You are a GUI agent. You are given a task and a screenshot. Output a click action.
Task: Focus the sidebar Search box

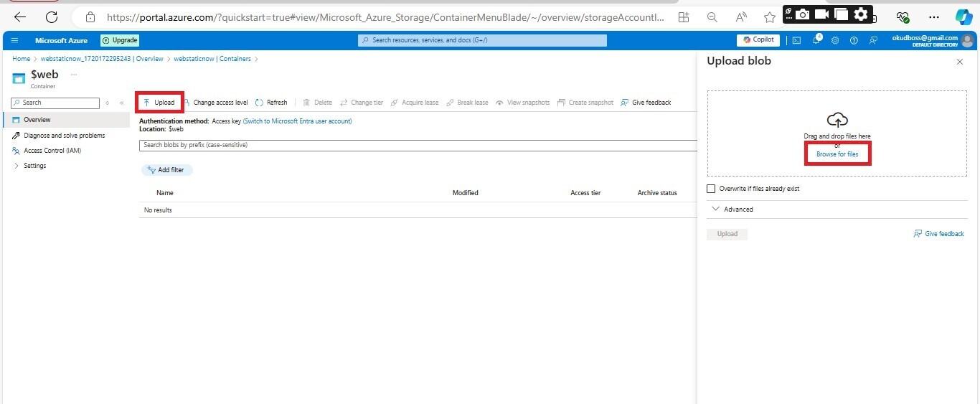56,103
